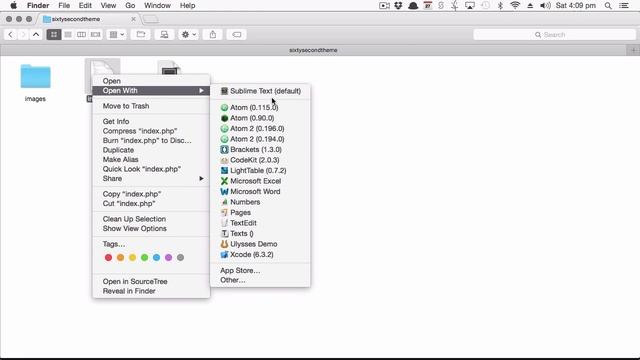Open the Wi-Fi status menu
Screen dimensions: 640x360
click(515, 6)
